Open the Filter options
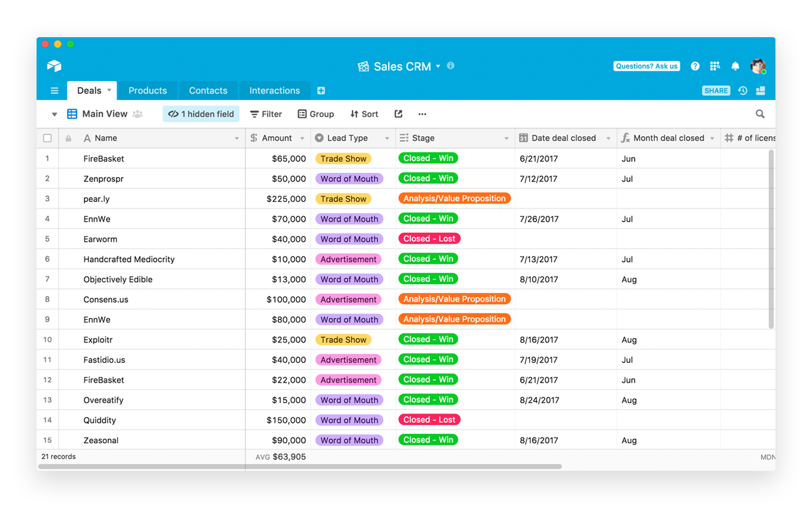Viewport: 812px width, 522px height. [x=266, y=114]
